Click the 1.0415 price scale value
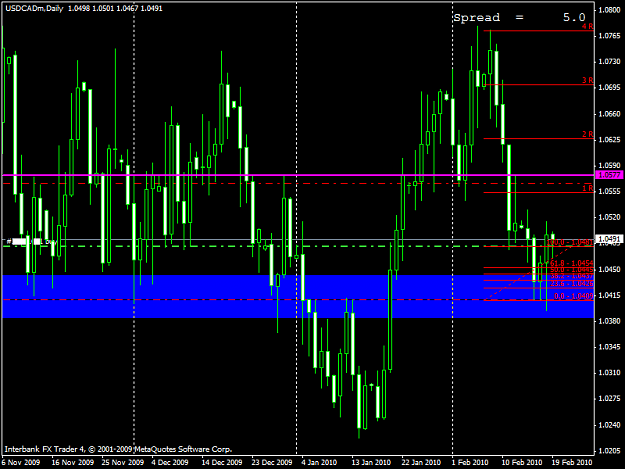 click(610, 295)
